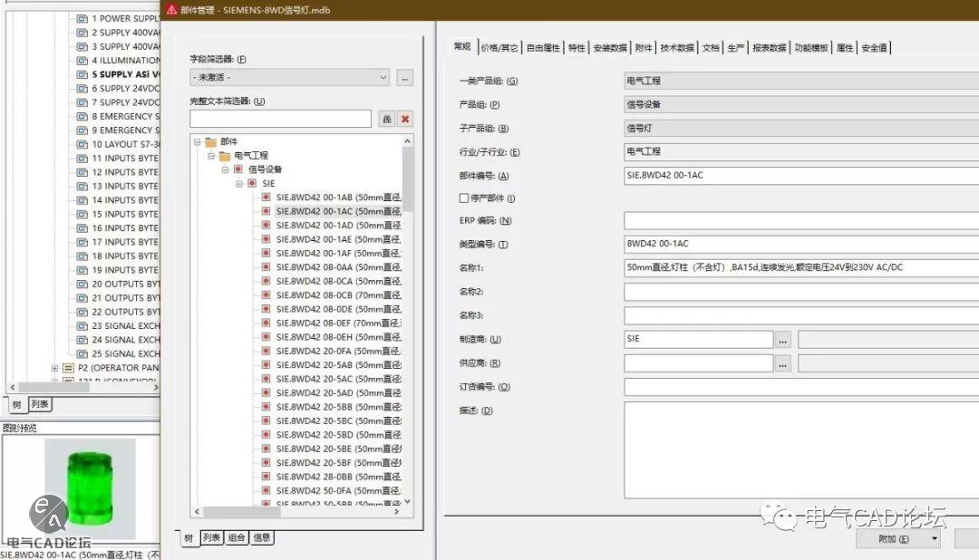
Task: Click the 完整文本筛选器 input field
Action: (x=280, y=119)
